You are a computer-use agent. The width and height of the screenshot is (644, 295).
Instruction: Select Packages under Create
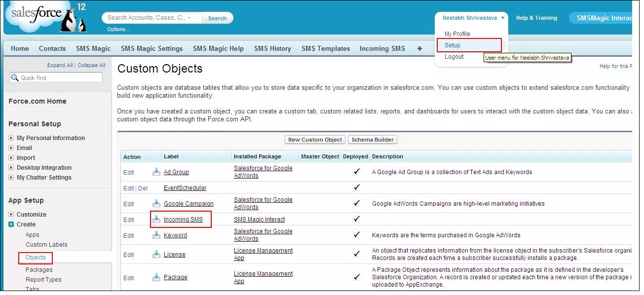point(39,270)
